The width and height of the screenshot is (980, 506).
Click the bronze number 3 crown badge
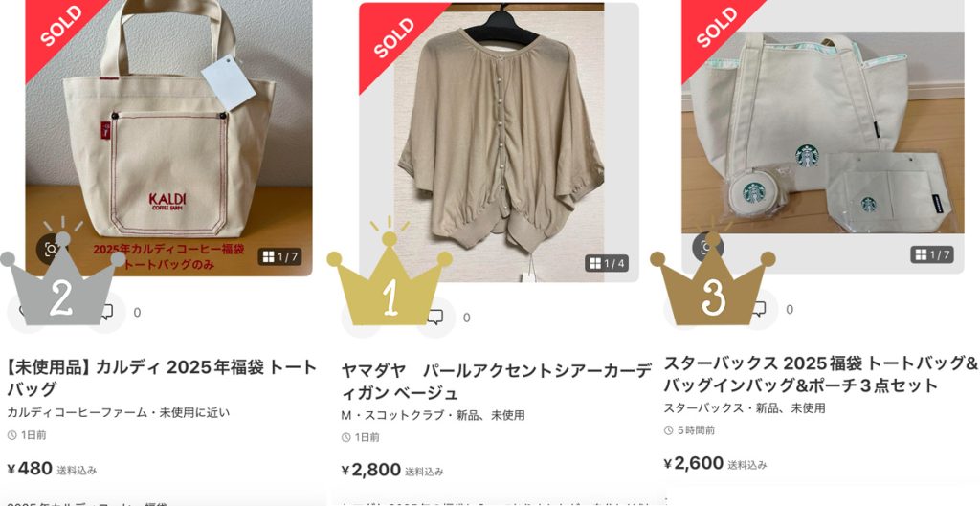click(x=712, y=279)
